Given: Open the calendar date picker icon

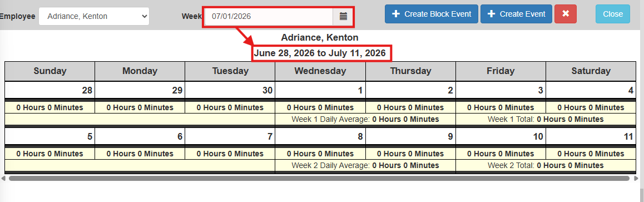Looking at the screenshot, I should coord(343,17).
